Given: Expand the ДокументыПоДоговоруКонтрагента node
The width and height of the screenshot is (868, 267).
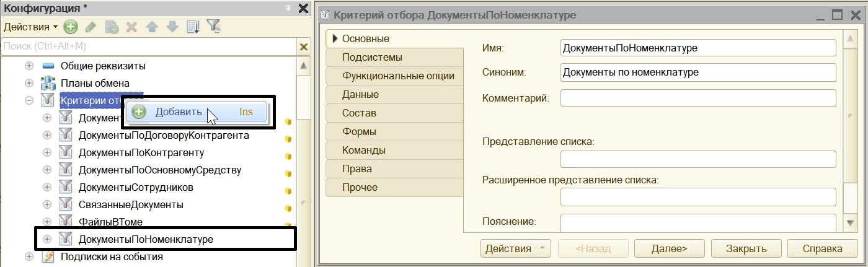Looking at the screenshot, I should [47, 135].
